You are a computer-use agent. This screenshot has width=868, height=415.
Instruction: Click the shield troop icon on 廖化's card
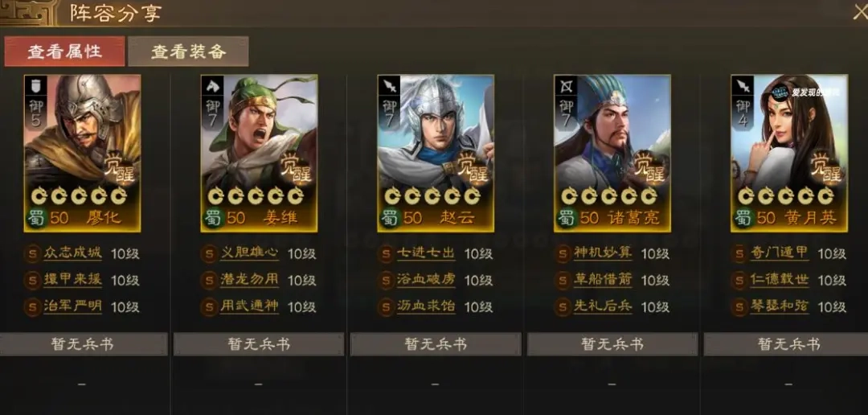pos(35,86)
